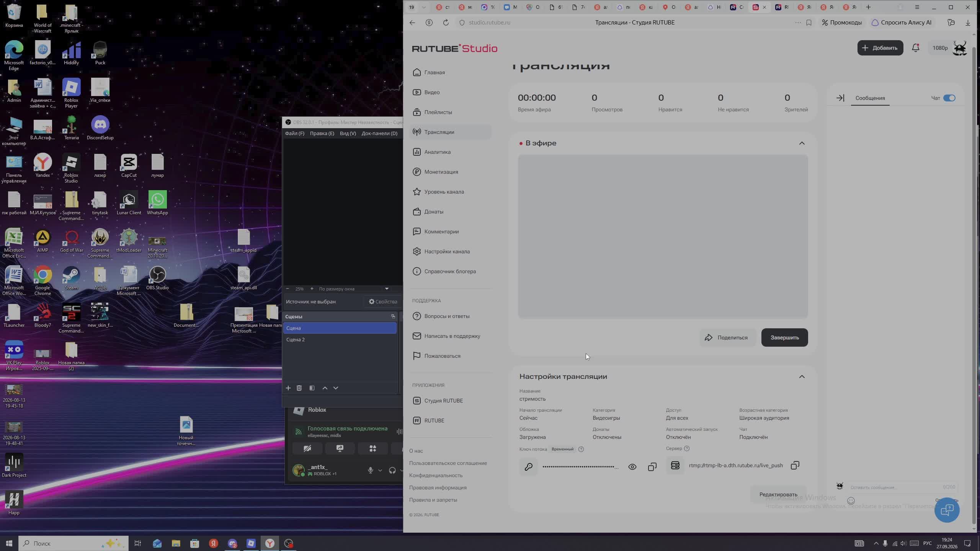Bookmark the page in the browser toolbar
This screenshot has width=980, height=551.
(809, 23)
